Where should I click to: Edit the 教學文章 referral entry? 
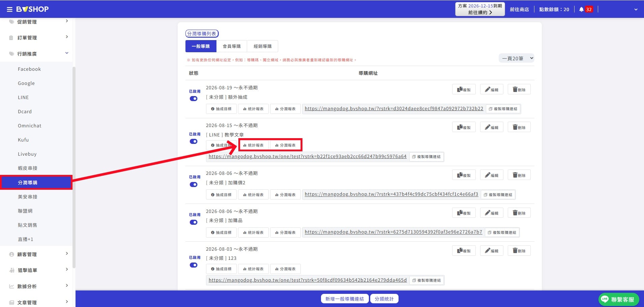(492, 127)
